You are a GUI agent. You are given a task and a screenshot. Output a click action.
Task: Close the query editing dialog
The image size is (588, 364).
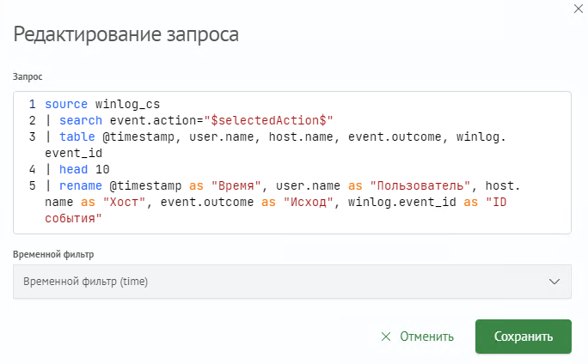tap(578, 9)
